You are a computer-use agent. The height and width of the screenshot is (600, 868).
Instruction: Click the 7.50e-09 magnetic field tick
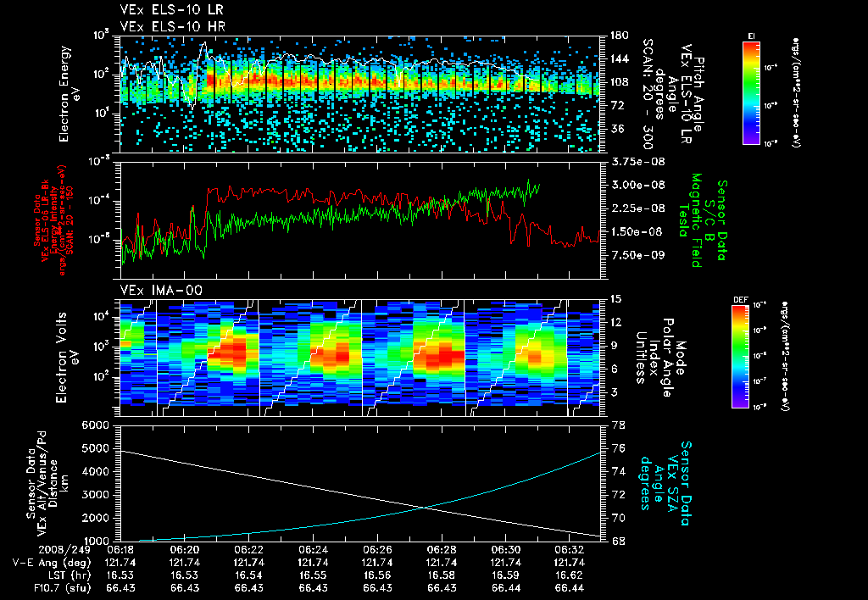(x=637, y=255)
